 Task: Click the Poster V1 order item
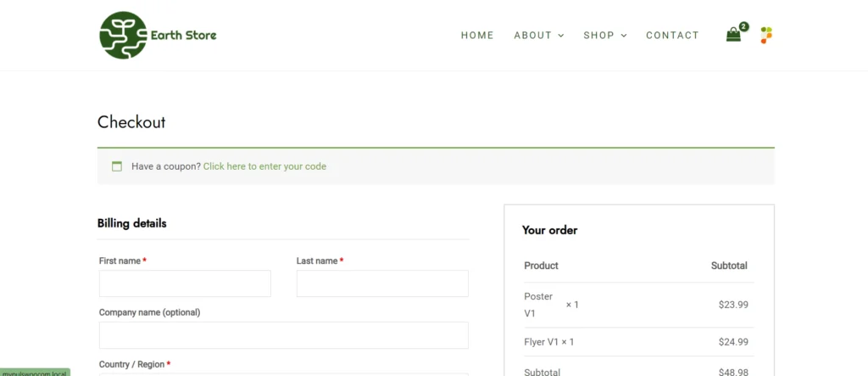coord(538,305)
